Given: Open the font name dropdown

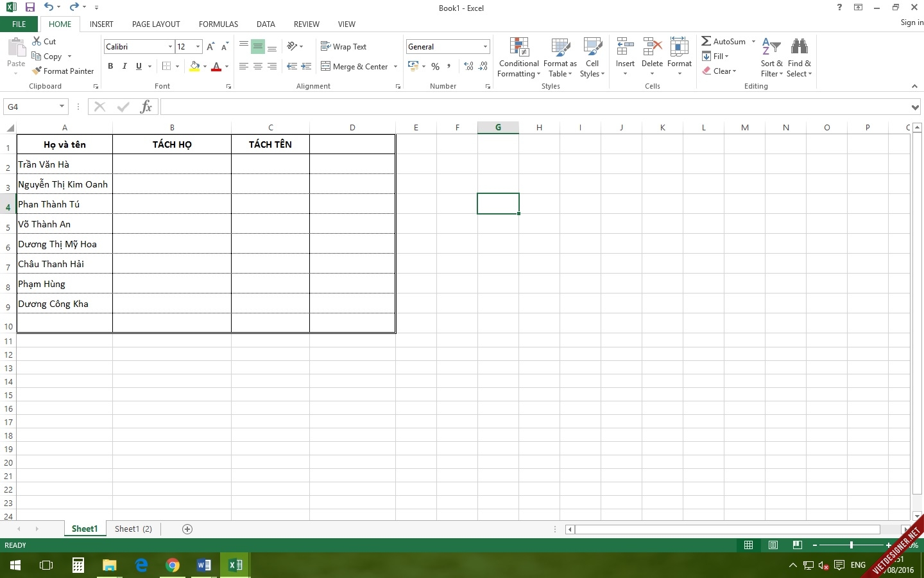Looking at the screenshot, I should tap(170, 47).
